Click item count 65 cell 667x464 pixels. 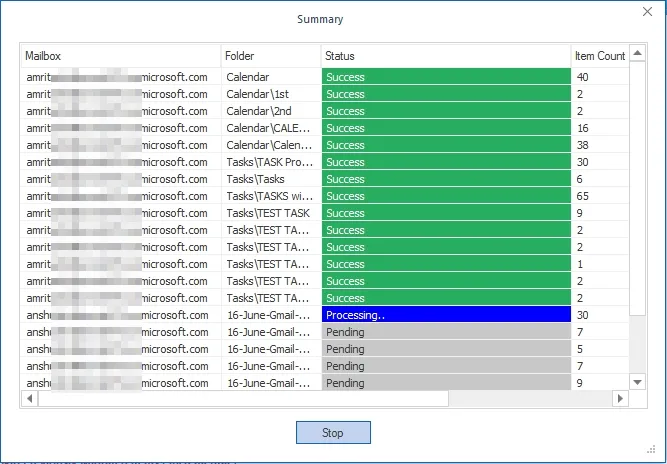tap(600, 196)
